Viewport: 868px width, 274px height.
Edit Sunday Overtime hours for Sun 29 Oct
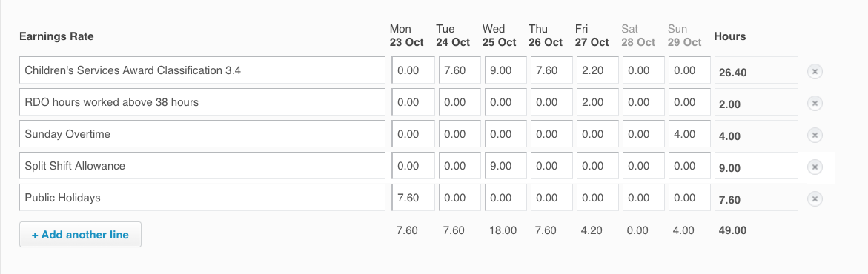click(690, 134)
